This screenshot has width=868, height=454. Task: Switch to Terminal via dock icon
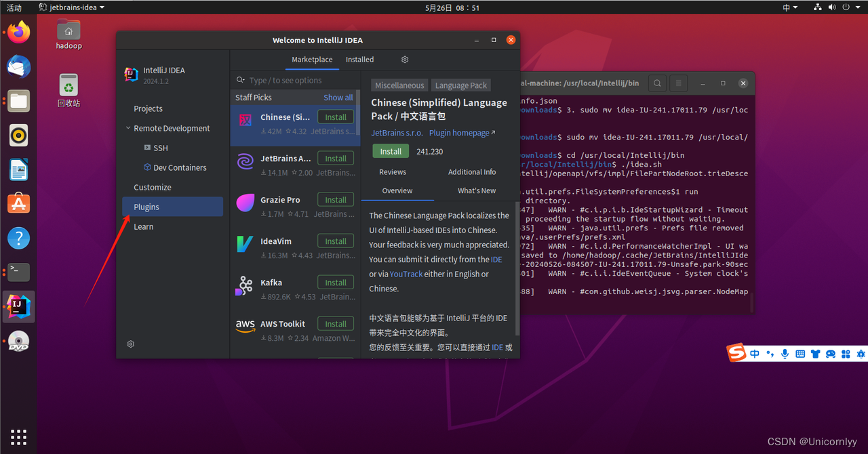19,272
